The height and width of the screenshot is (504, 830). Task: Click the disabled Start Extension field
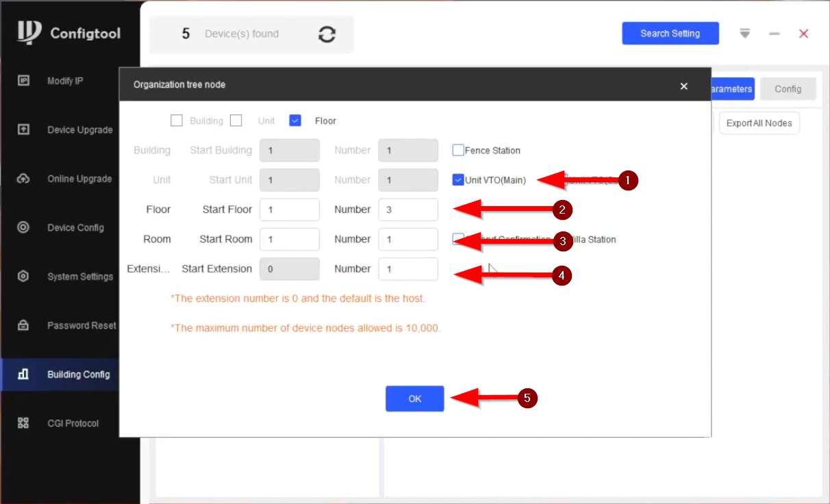click(290, 269)
